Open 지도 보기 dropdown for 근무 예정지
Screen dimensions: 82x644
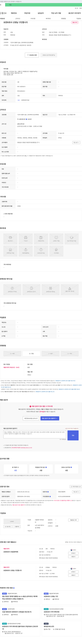pos(76,143)
